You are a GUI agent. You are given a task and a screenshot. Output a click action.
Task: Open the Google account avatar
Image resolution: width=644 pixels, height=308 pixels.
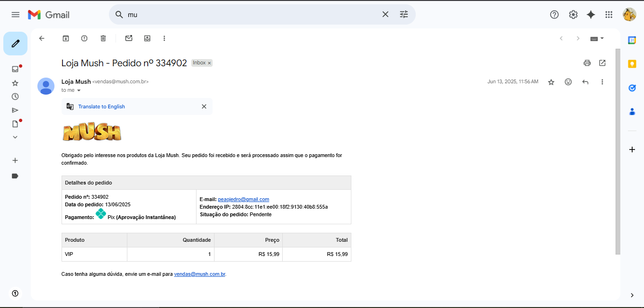[x=629, y=15]
